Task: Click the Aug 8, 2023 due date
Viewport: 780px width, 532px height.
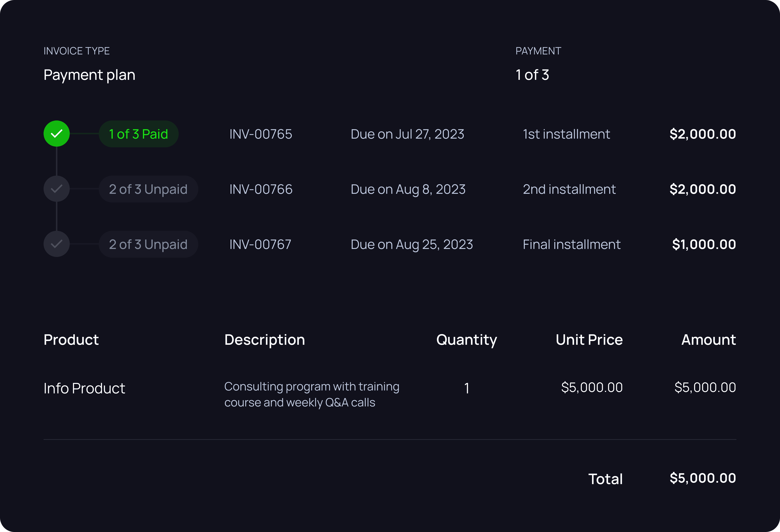Action: (x=408, y=189)
